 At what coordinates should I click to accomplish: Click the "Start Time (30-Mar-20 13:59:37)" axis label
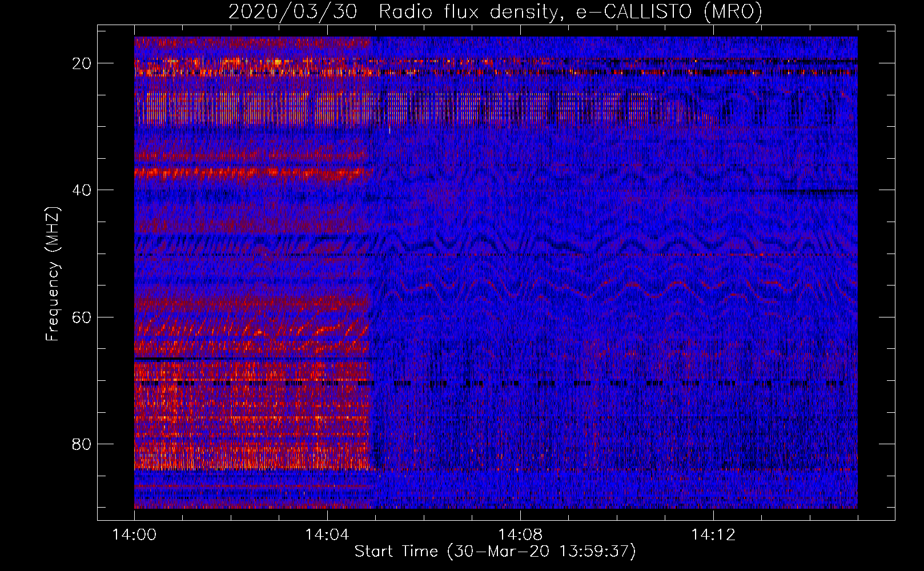pyautogui.click(x=495, y=552)
